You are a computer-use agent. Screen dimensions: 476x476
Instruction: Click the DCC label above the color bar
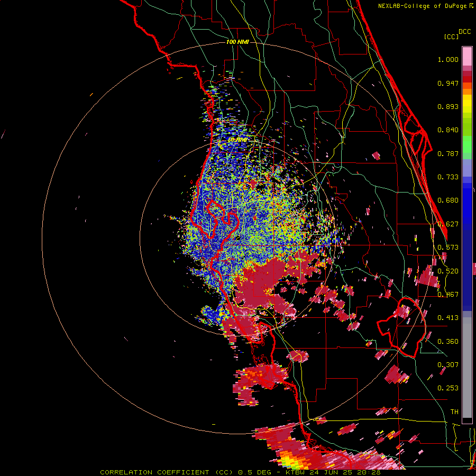(x=465, y=31)
